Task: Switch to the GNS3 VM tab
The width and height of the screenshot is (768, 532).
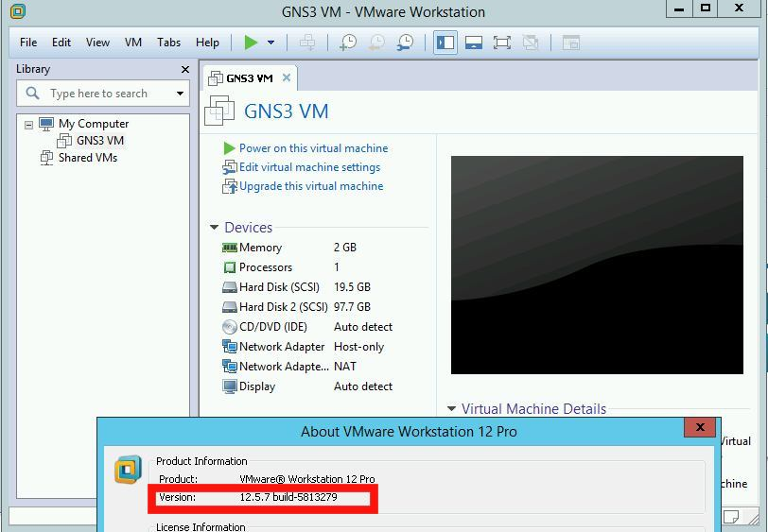Action: (x=249, y=78)
